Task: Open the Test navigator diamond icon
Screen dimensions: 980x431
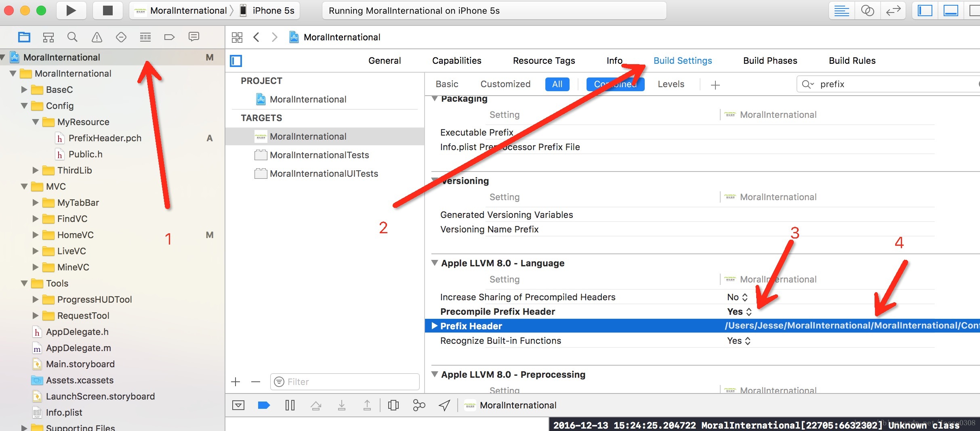Action: pos(121,37)
